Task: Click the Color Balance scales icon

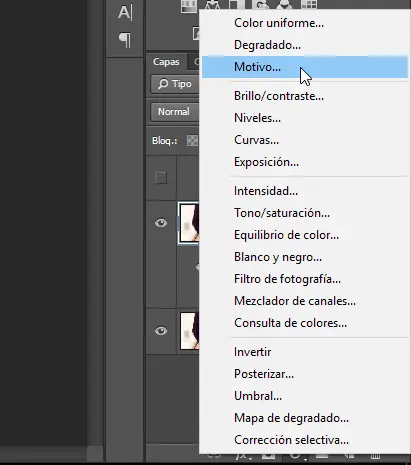Action: tap(212, 5)
